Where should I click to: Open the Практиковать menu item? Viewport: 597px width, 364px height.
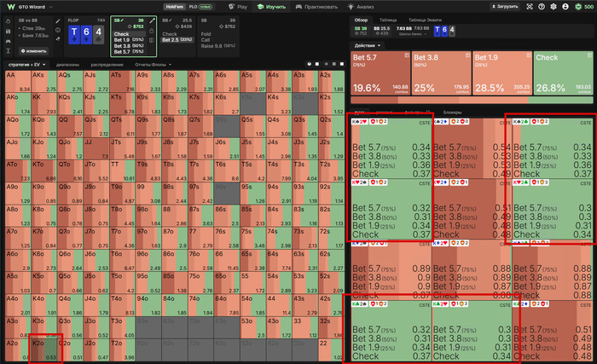coord(316,7)
